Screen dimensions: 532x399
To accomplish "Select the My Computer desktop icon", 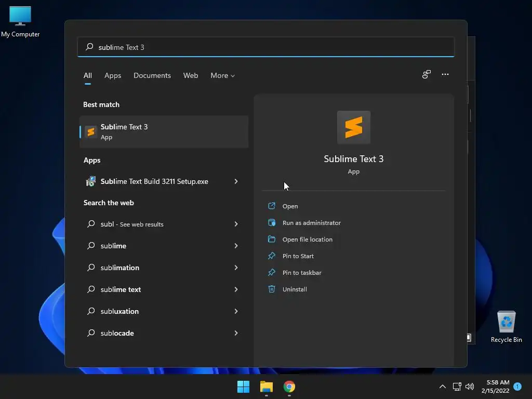I will pyautogui.click(x=20, y=22).
